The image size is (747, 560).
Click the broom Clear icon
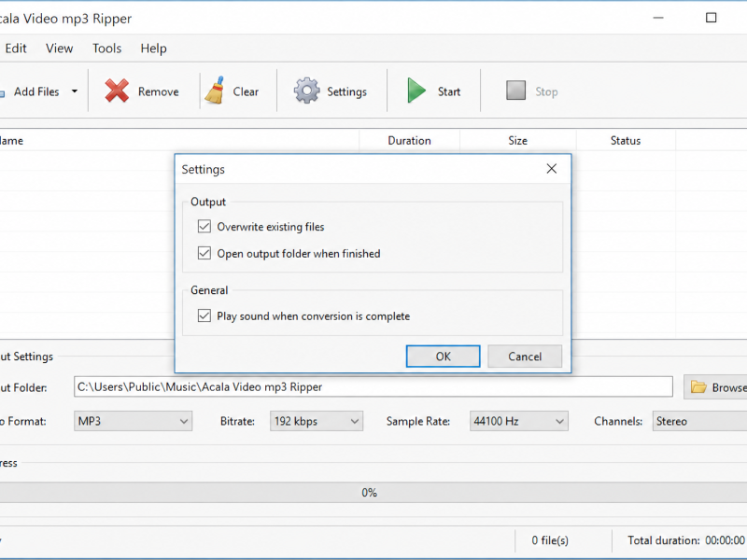[x=215, y=90]
